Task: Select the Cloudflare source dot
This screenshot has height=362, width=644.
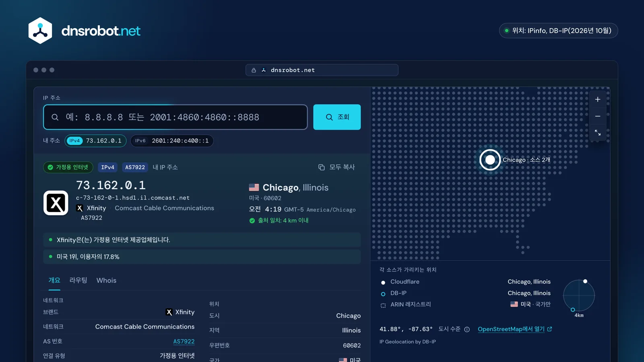Action: (x=383, y=282)
